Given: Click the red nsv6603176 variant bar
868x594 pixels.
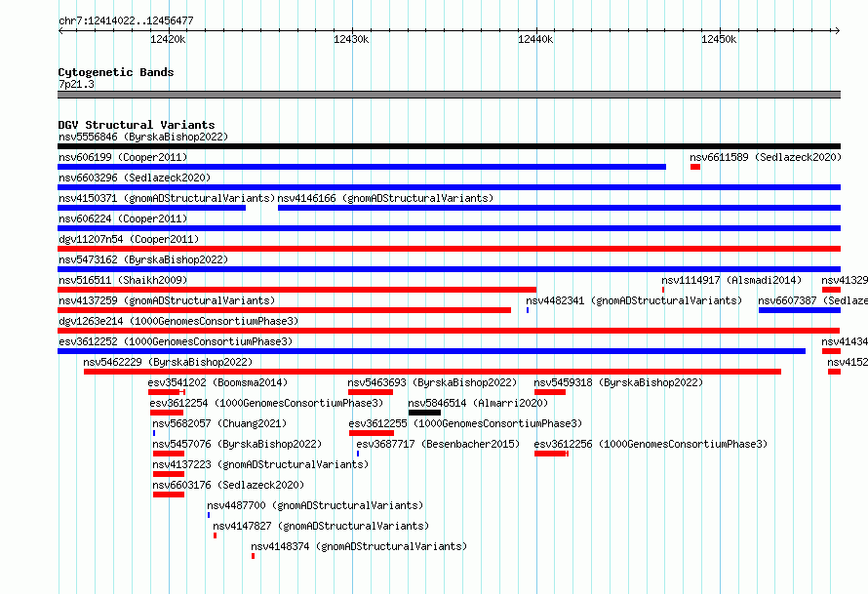Looking at the screenshot, I should (169, 495).
